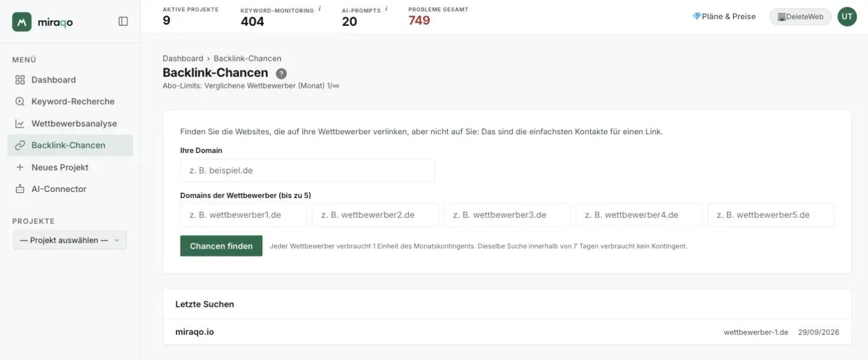Click the wettbewerber1.de input field
Viewport: 868px width, 360px height.
point(244,215)
